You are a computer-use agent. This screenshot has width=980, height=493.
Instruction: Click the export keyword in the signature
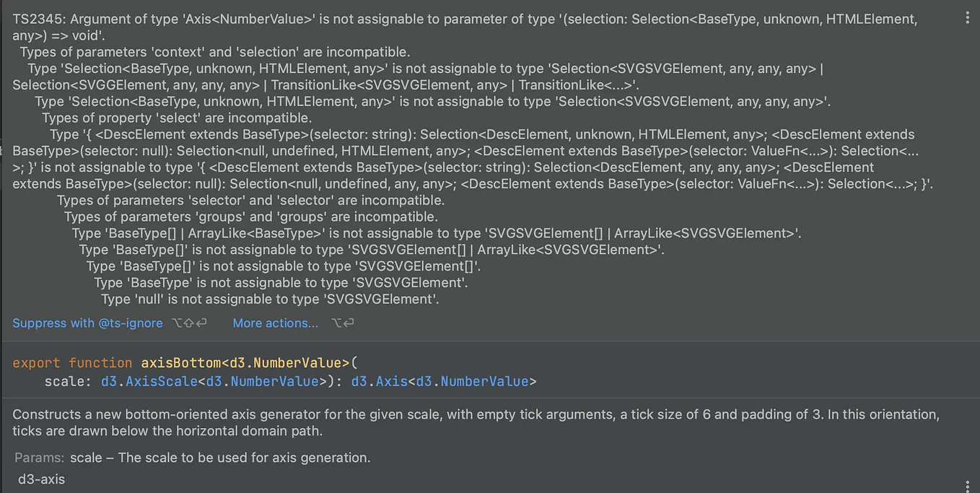(x=36, y=362)
